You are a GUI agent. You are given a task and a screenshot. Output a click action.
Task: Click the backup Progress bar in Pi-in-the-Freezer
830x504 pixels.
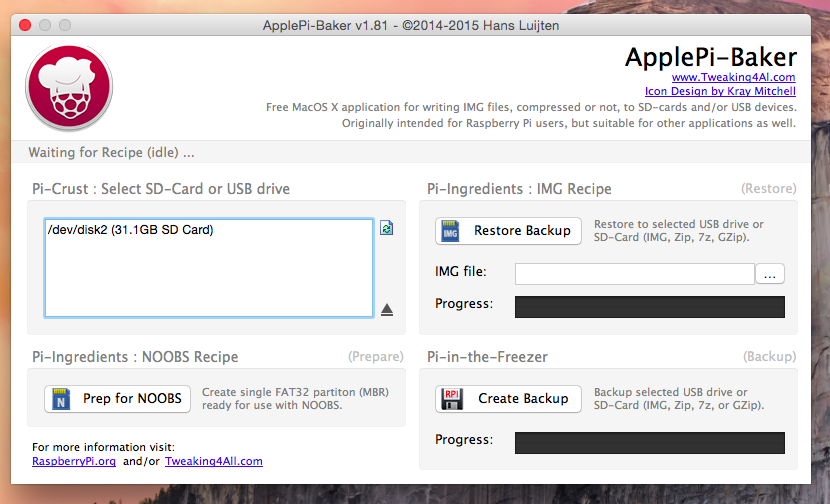click(649, 443)
